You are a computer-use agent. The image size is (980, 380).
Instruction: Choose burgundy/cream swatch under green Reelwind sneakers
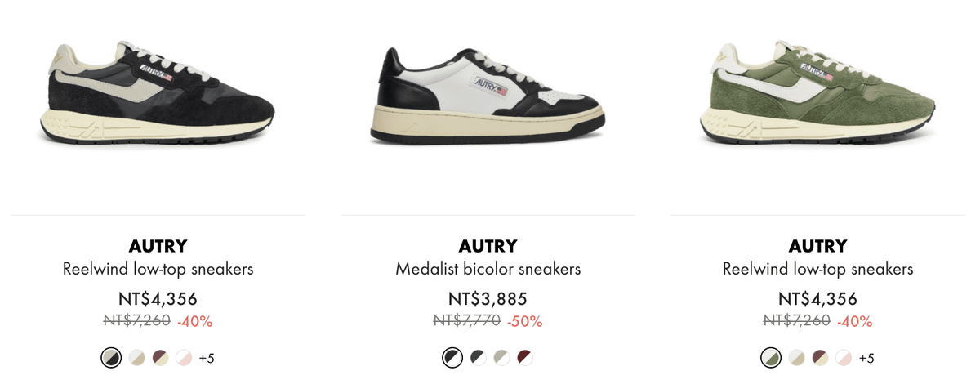coord(820,358)
